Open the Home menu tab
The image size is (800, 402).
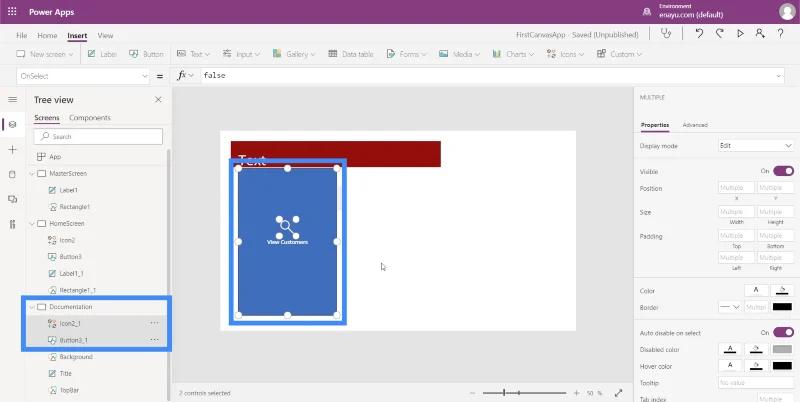(x=47, y=36)
